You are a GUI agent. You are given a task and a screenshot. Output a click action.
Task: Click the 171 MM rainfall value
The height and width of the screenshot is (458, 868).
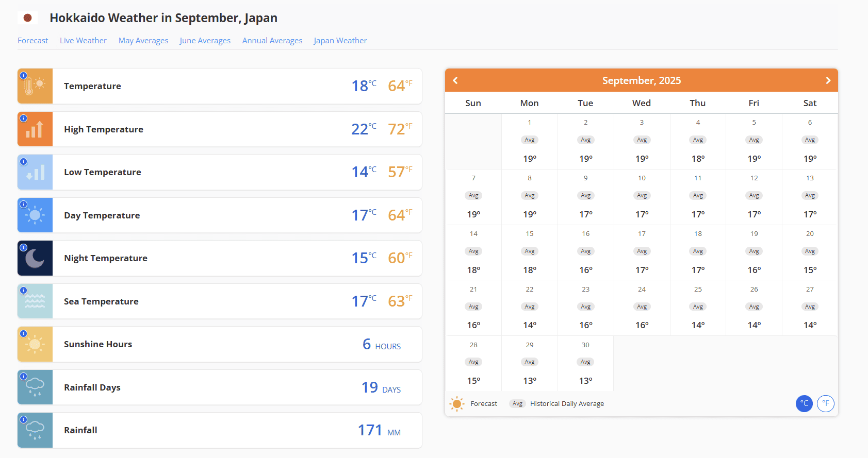[379, 430]
